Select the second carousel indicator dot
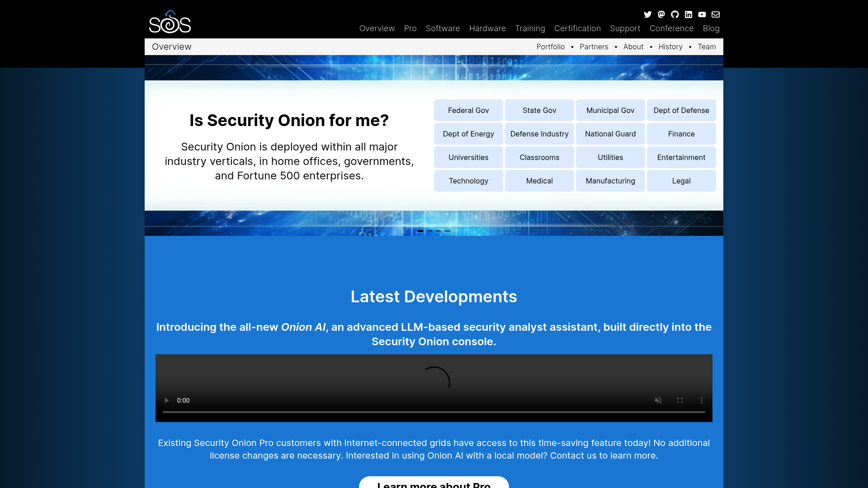 429,230
